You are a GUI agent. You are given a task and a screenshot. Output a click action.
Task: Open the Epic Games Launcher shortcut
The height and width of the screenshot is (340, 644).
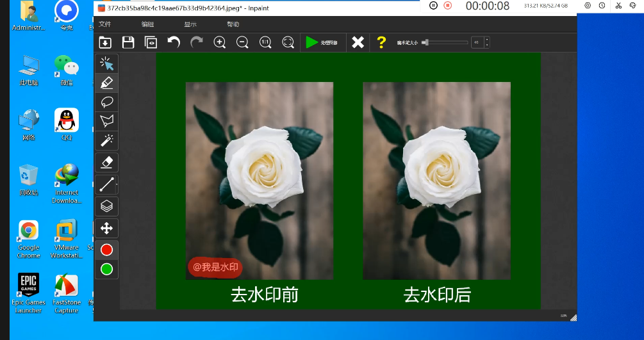(28, 294)
